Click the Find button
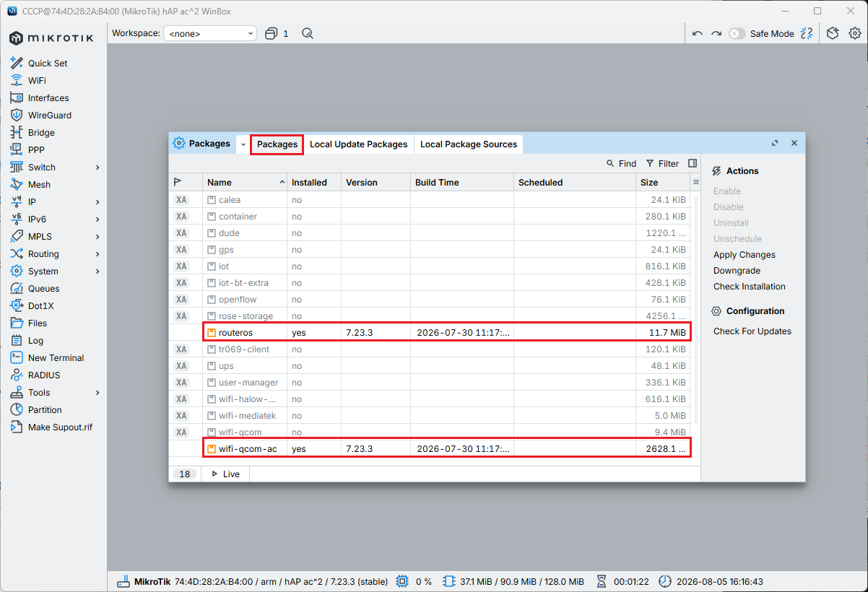The width and height of the screenshot is (868, 592). click(x=621, y=163)
